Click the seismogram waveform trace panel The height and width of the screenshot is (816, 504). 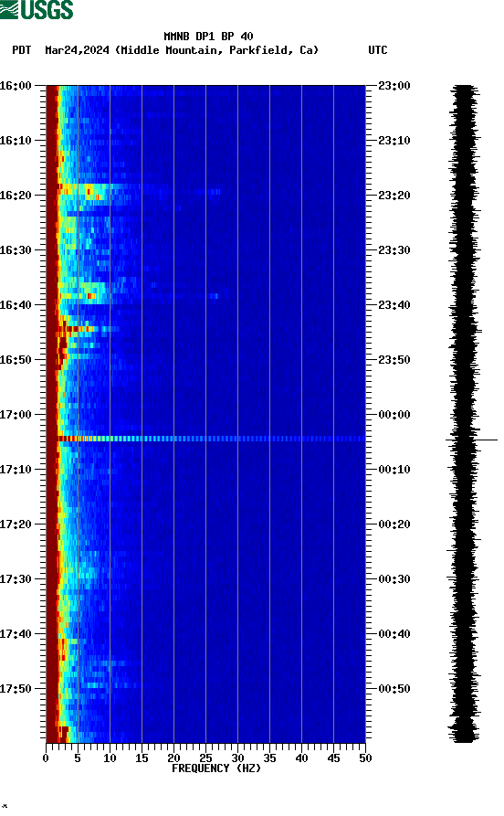pos(465,413)
